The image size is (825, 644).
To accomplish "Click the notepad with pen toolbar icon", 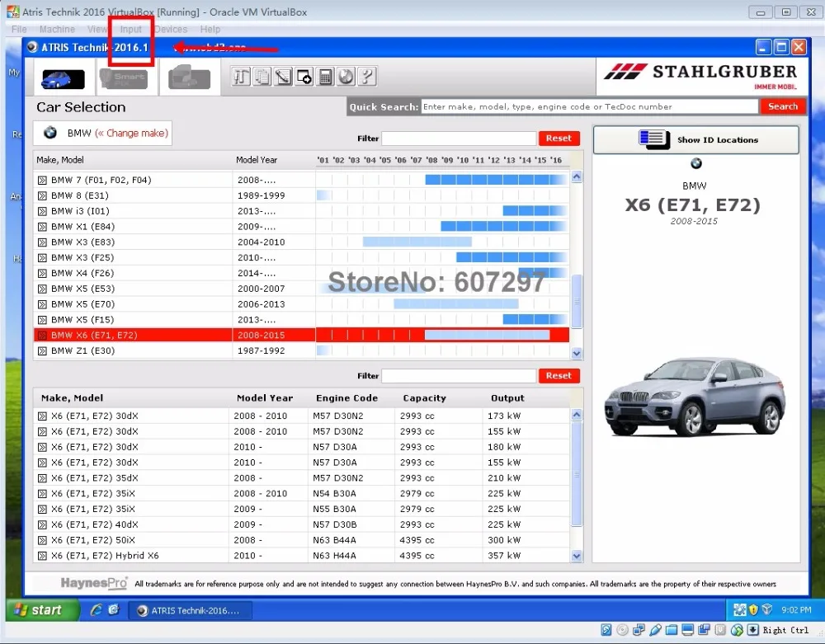I will pos(283,77).
